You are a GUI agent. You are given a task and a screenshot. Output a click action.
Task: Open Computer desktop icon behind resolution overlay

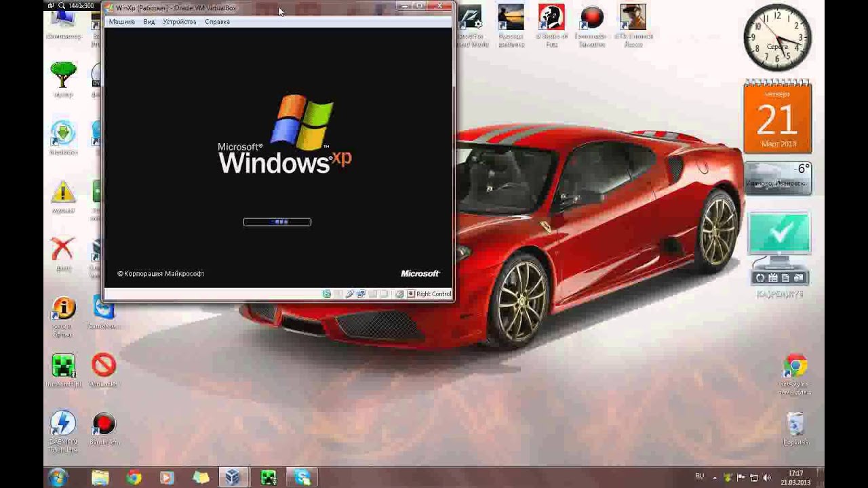tap(63, 26)
